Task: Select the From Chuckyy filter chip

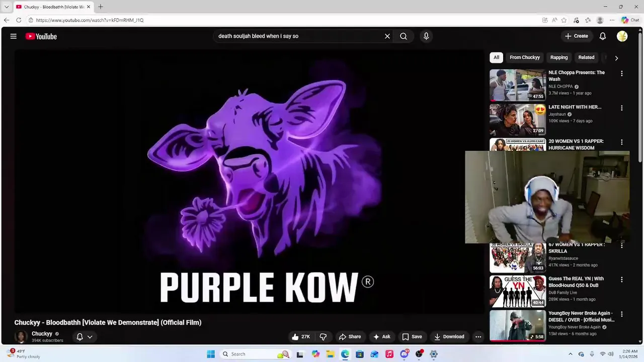Action: click(x=525, y=57)
